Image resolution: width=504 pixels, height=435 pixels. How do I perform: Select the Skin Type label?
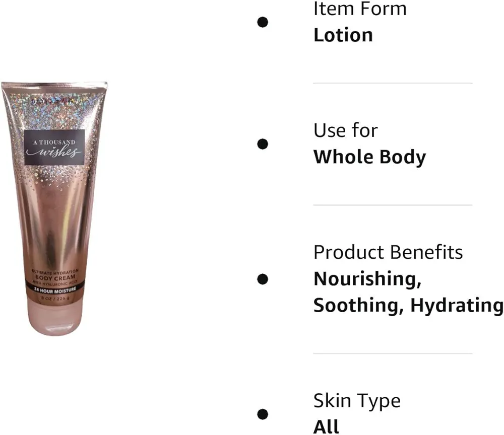pos(357,401)
